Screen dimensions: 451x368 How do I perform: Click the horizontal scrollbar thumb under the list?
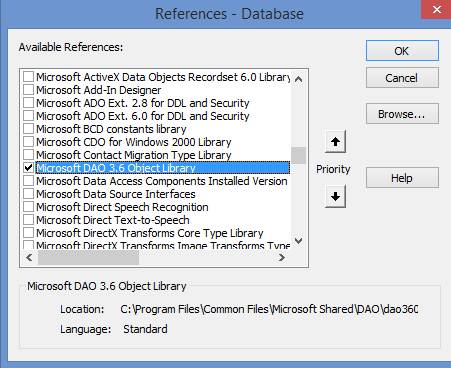click(88, 258)
